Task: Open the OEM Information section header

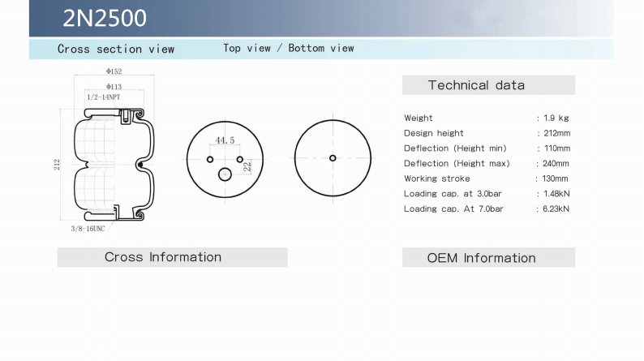Action: (x=481, y=258)
